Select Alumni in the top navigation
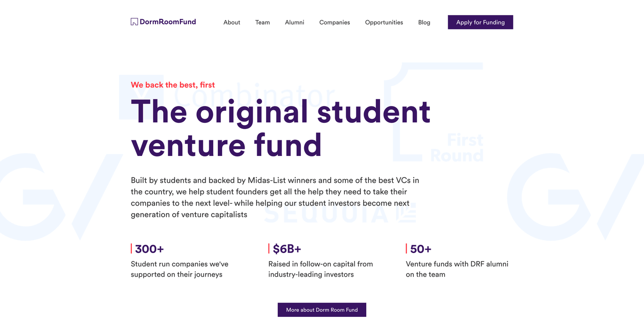The image size is (644, 333). pos(294,22)
